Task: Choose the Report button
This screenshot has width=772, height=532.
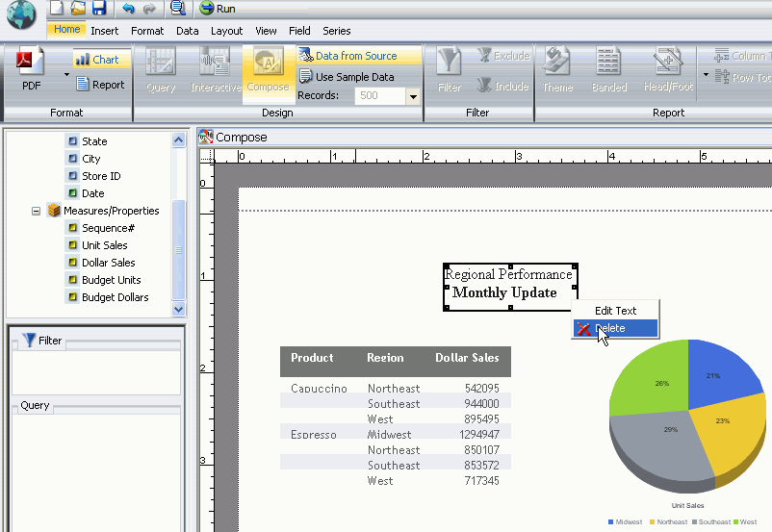Action: click(101, 85)
